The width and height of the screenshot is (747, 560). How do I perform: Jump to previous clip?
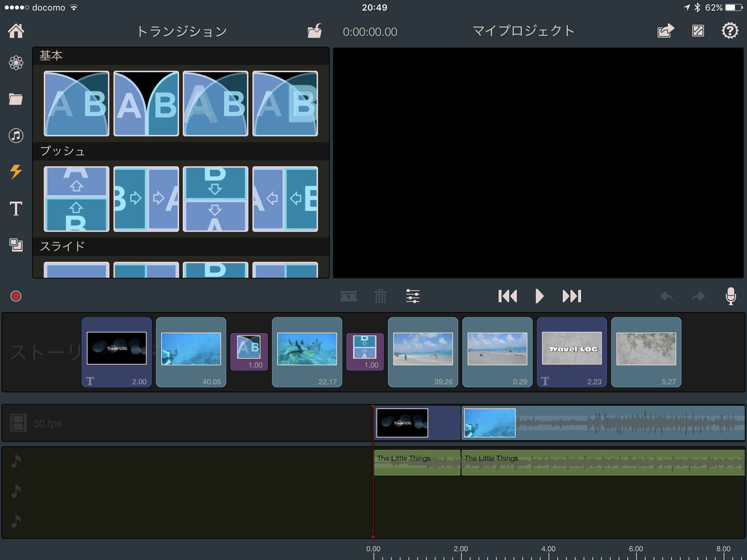pyautogui.click(x=508, y=296)
